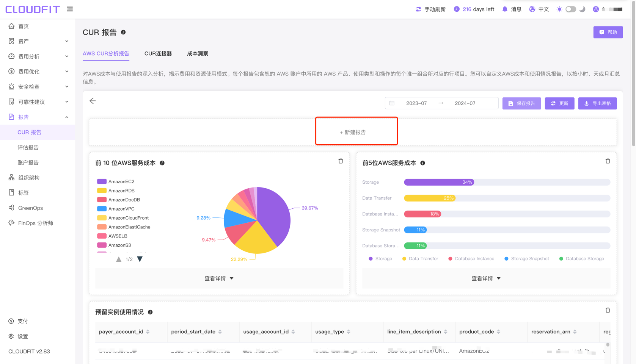Toggle AmazonVPC legend entry
Image resolution: width=636 pixels, height=364 pixels.
[116, 209]
